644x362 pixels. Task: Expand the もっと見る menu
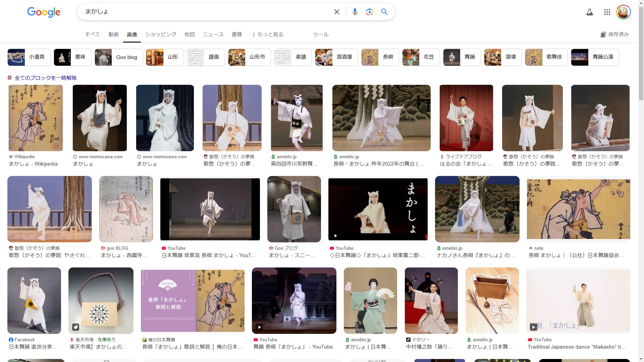click(x=268, y=35)
